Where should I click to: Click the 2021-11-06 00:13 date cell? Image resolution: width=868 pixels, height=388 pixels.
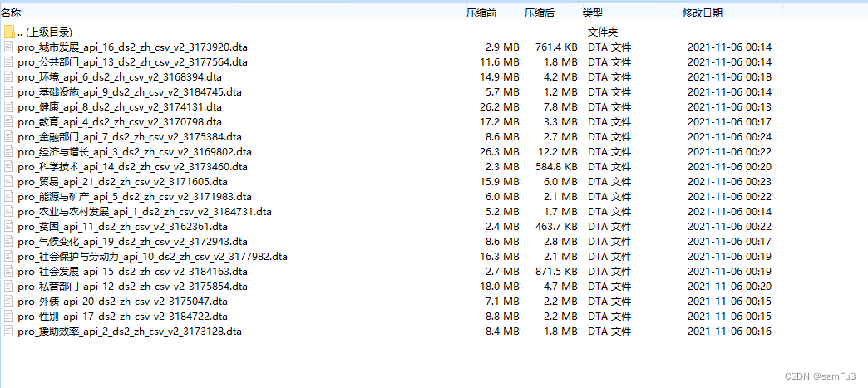pos(729,107)
